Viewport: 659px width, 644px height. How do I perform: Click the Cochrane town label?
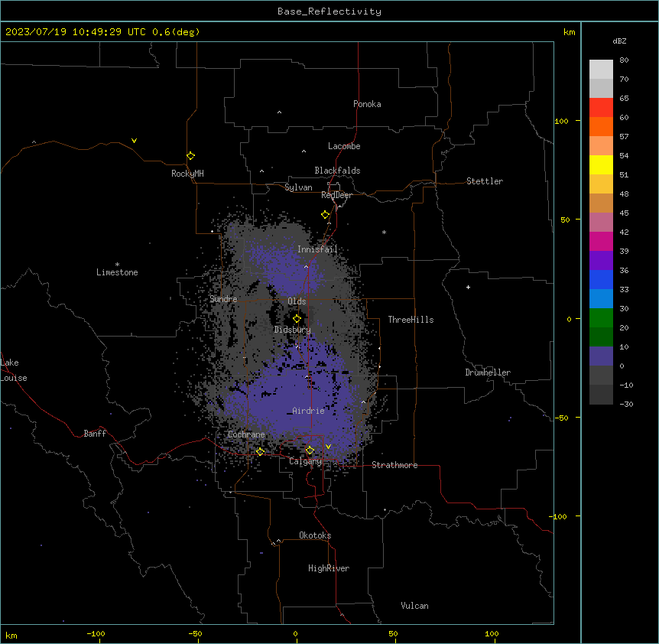tap(246, 434)
